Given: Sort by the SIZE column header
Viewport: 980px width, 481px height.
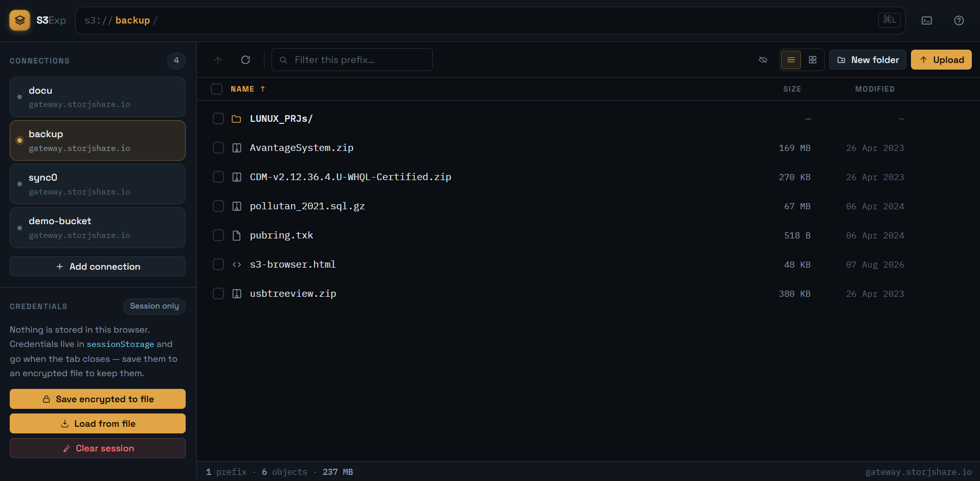Looking at the screenshot, I should pos(792,89).
